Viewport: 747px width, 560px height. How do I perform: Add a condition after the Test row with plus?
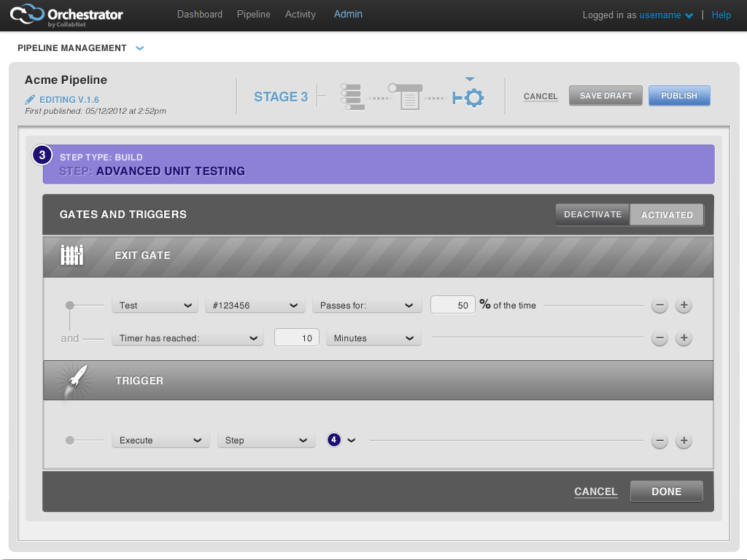(x=684, y=306)
